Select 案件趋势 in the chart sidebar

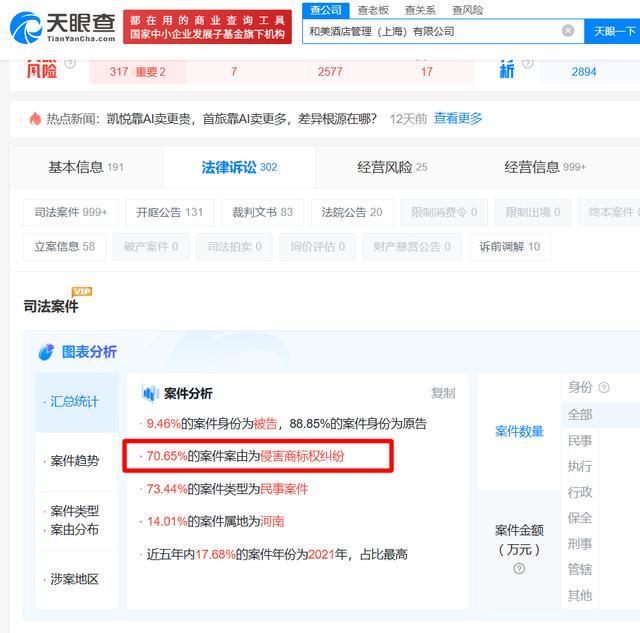(77, 461)
